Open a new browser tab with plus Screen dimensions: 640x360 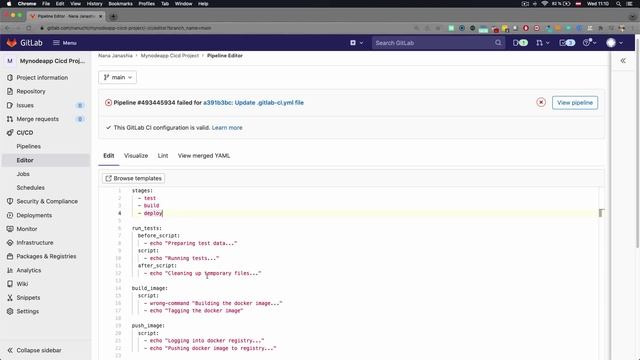tap(113, 16)
